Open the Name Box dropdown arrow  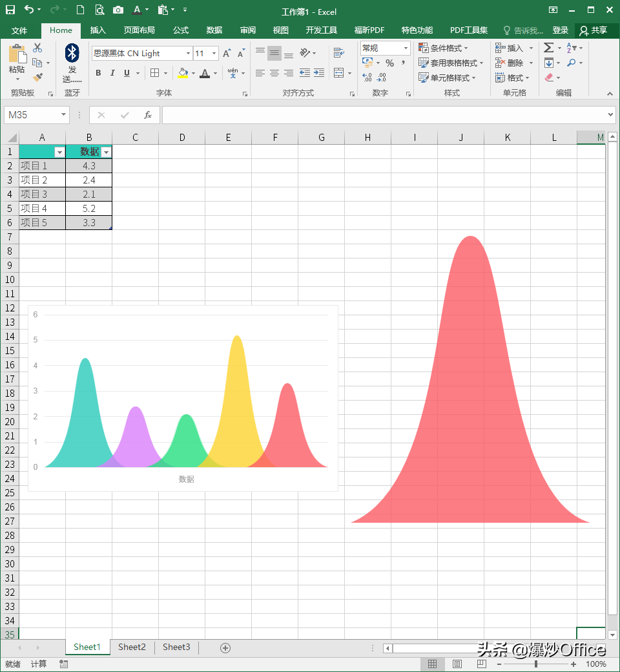pyautogui.click(x=63, y=114)
